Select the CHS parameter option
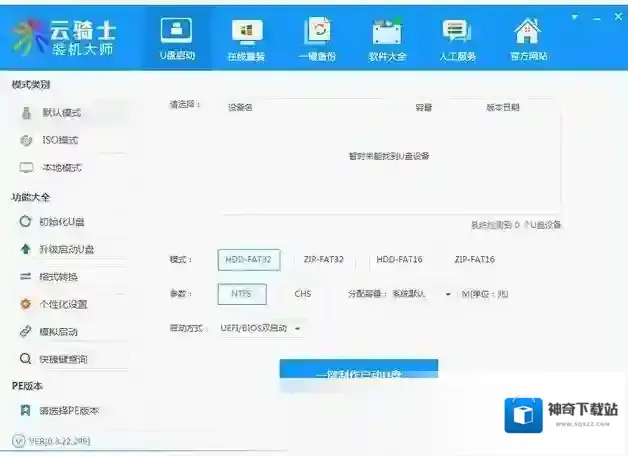 tap(303, 294)
